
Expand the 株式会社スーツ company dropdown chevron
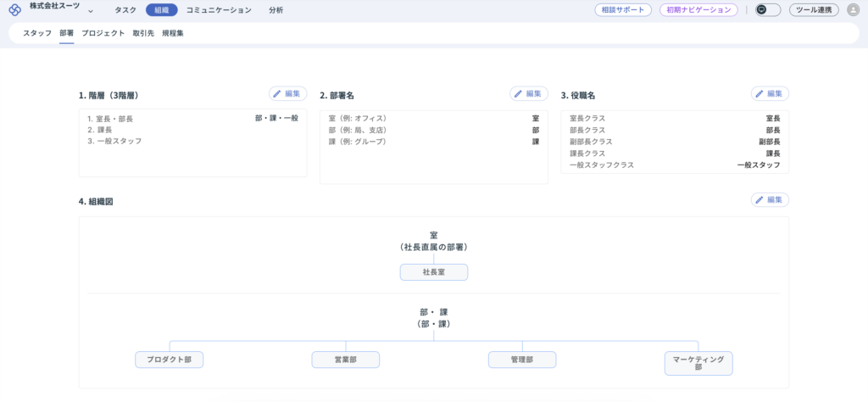click(91, 11)
